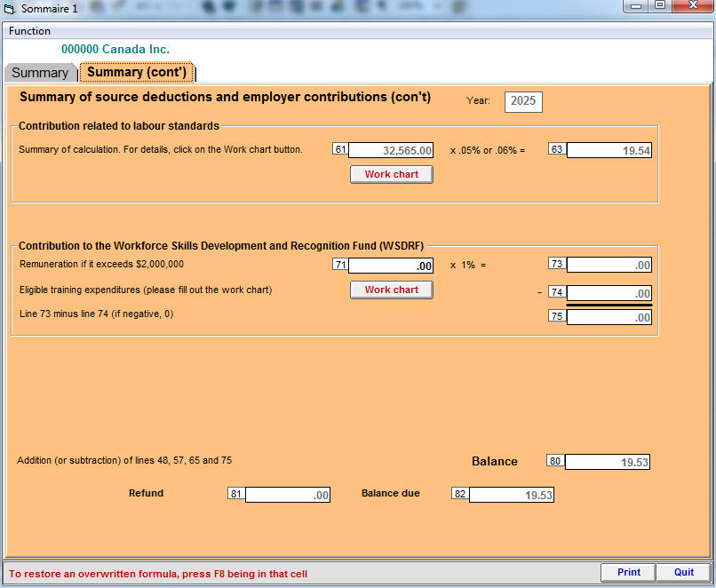
Task: Select the Summary (cont') tab
Action: click(137, 72)
